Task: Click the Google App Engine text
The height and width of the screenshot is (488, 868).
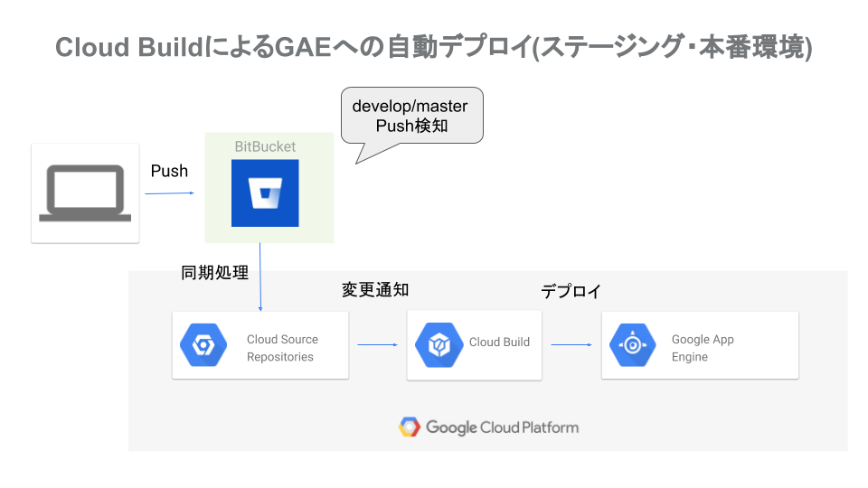Action: (x=703, y=348)
